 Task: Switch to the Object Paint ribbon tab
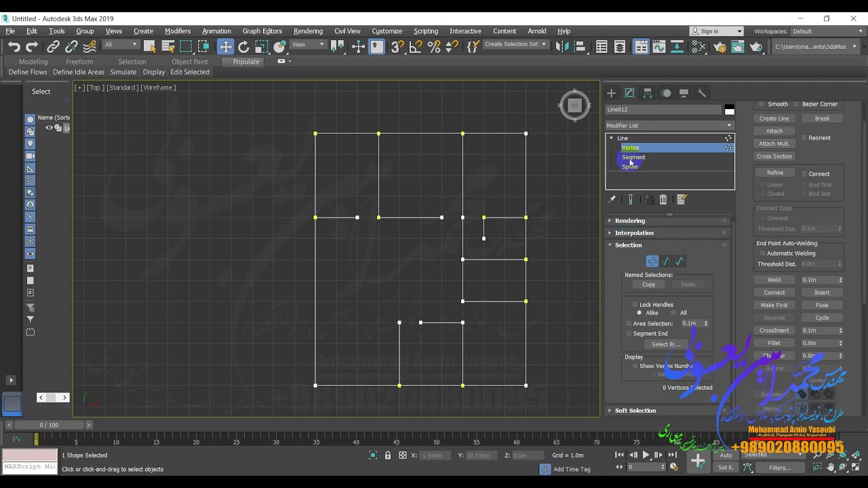click(190, 62)
